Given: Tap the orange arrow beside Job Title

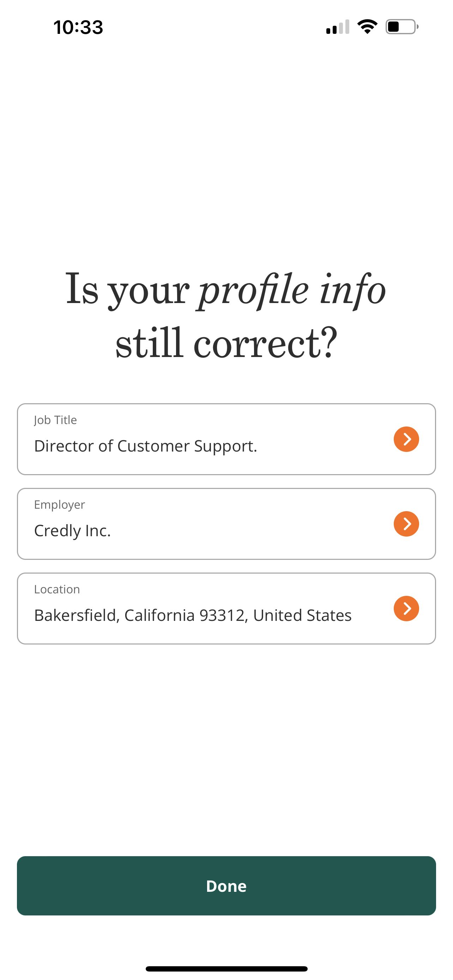Looking at the screenshot, I should pos(406,439).
